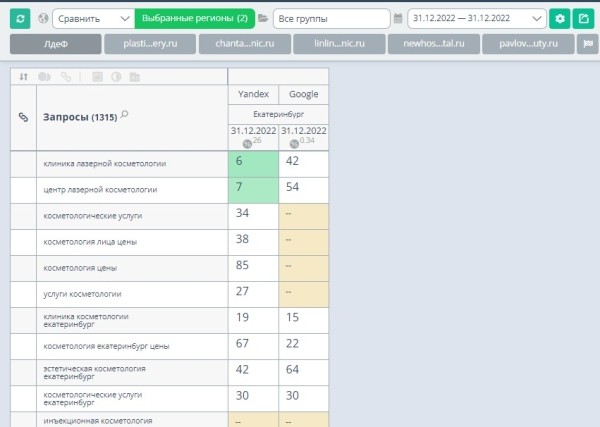
Task: Click the green cell with position 6
Action: pyautogui.click(x=253, y=162)
